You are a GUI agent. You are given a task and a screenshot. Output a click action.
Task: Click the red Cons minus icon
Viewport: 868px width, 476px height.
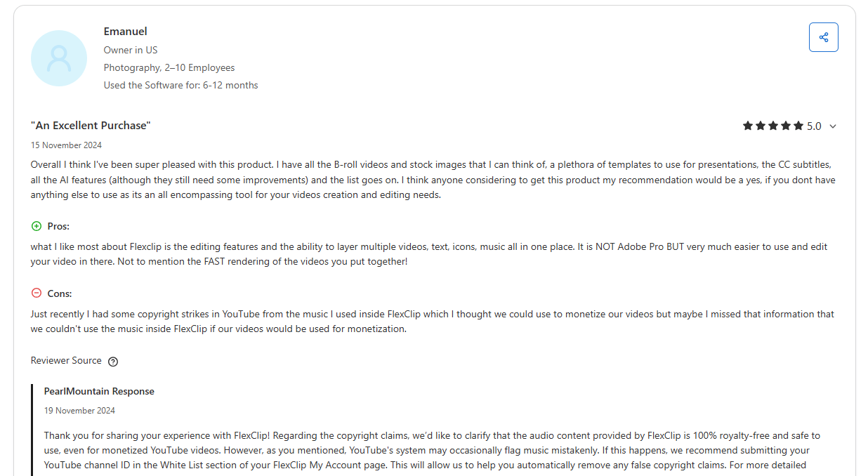[37, 293]
